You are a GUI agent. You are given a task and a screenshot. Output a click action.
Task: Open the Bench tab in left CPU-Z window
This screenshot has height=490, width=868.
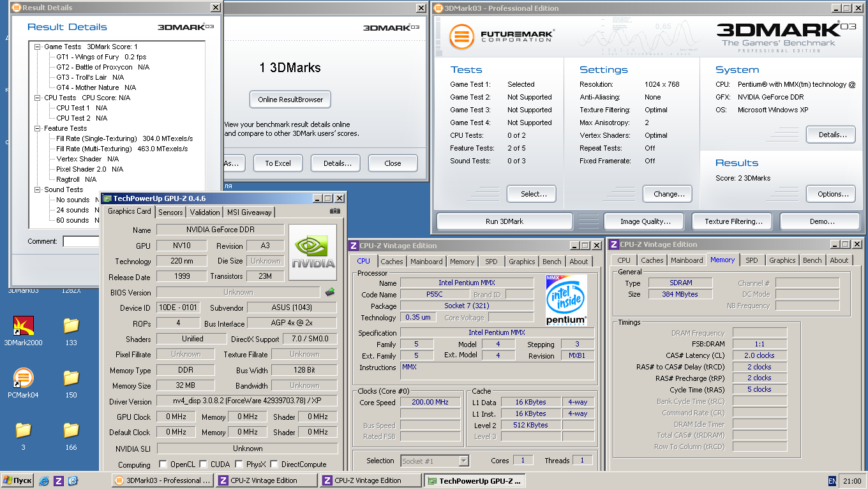point(552,262)
